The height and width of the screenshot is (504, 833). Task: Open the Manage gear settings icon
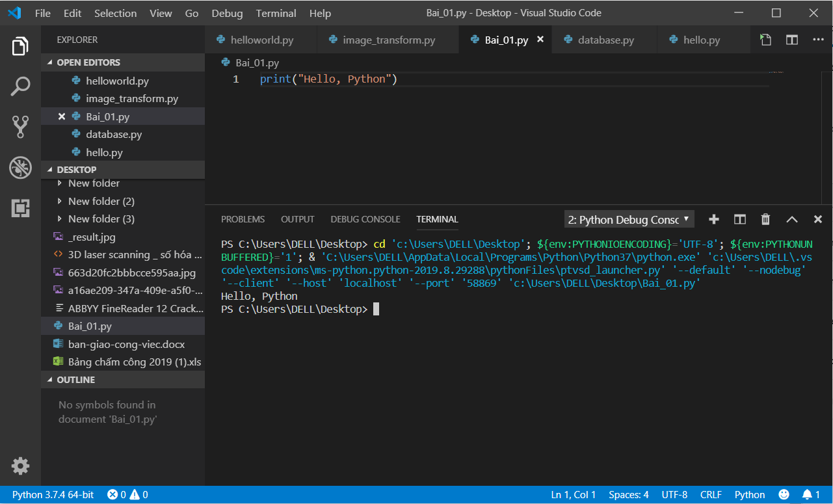pyautogui.click(x=20, y=466)
